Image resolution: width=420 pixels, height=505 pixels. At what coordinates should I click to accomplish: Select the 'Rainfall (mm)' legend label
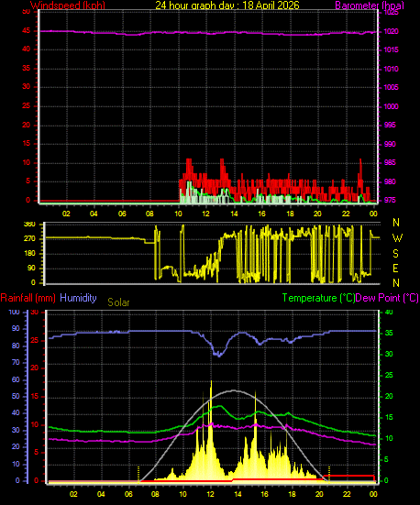28,298
